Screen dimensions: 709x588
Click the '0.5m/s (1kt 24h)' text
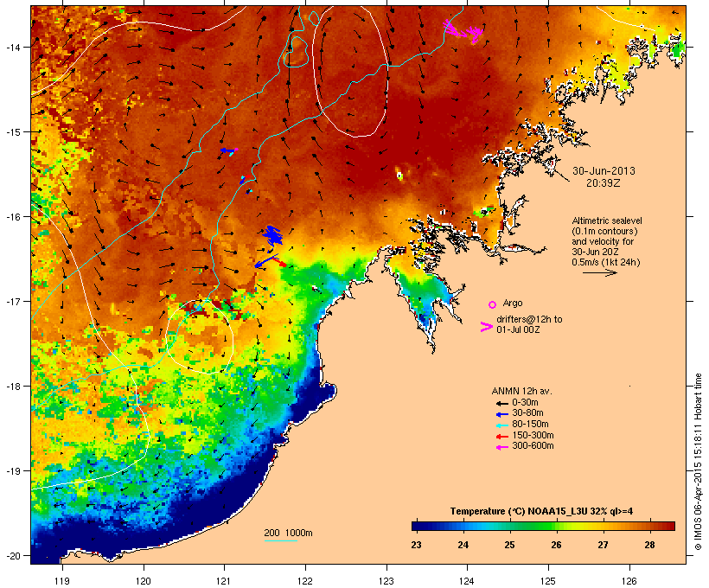(x=606, y=262)
